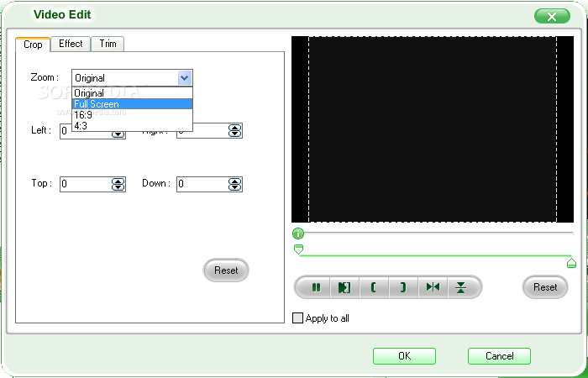
Task: Flip video vertically with flip icon
Action: tap(461, 287)
